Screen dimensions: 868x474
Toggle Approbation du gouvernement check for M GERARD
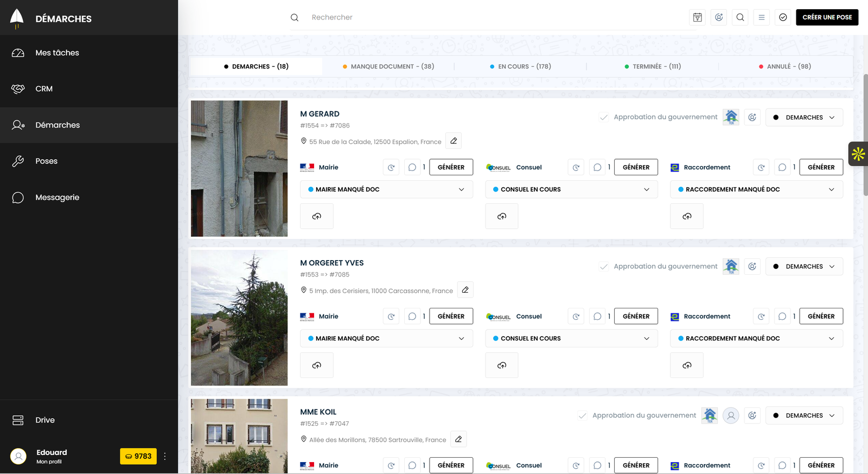pos(604,117)
